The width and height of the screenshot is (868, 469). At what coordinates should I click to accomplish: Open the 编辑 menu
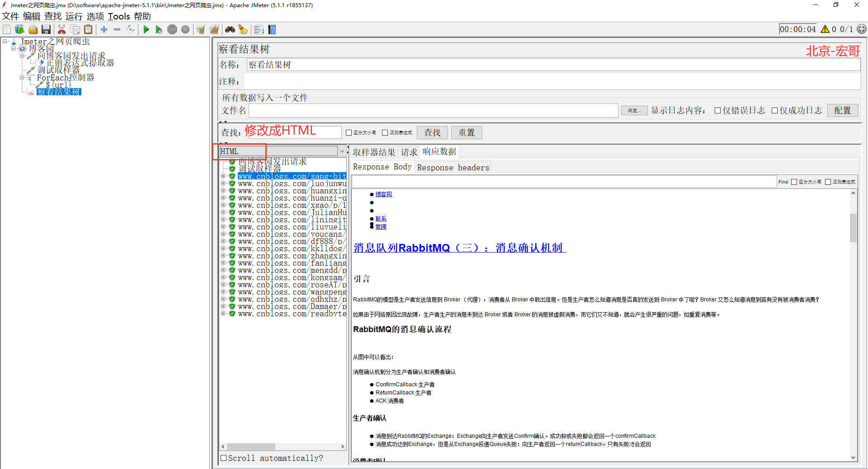(x=32, y=16)
